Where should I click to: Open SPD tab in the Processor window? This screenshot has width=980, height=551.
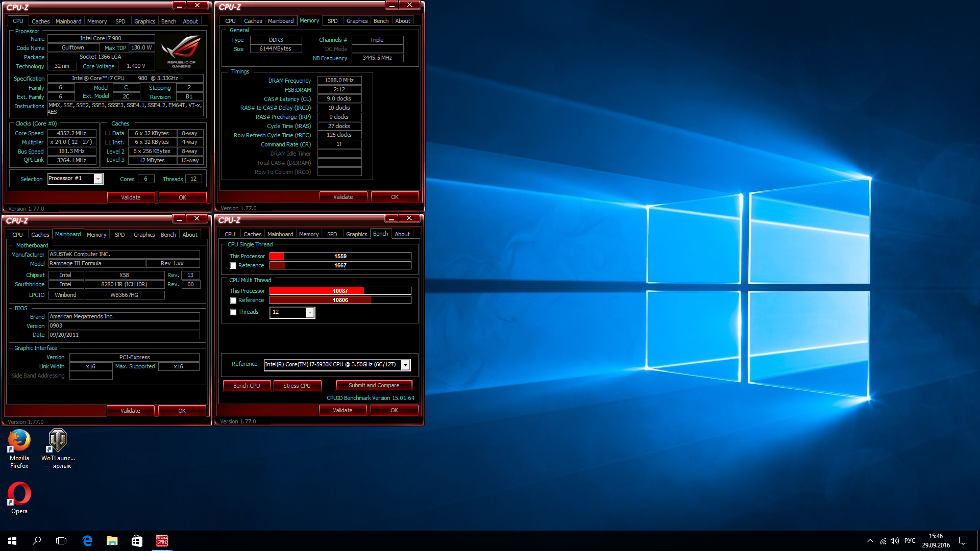[120, 21]
